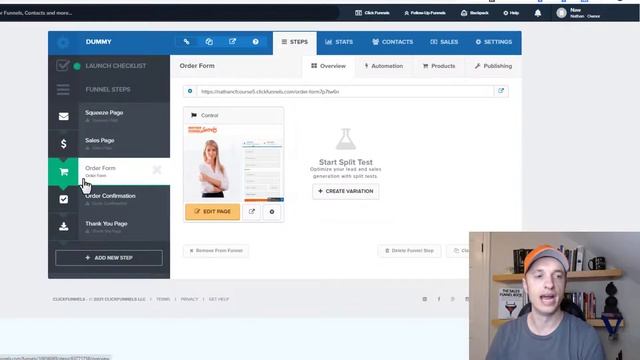640x360 pixels.
Task: Open the SALES tab
Action: coord(444,42)
